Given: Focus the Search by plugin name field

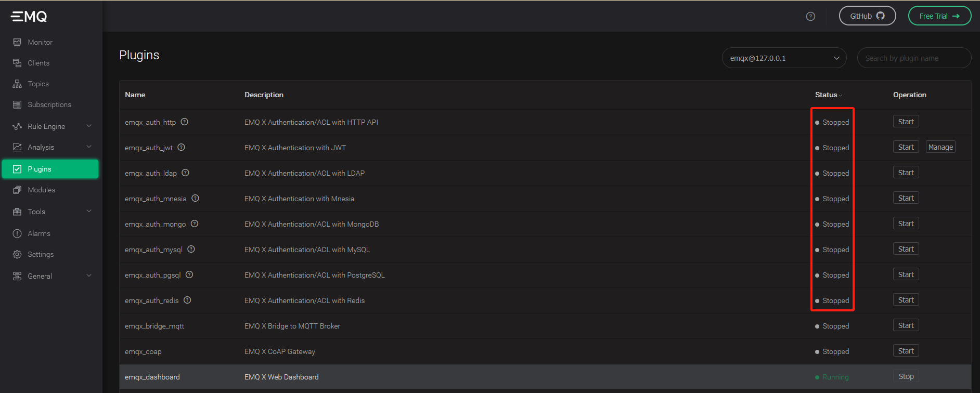Looking at the screenshot, I should [914, 58].
